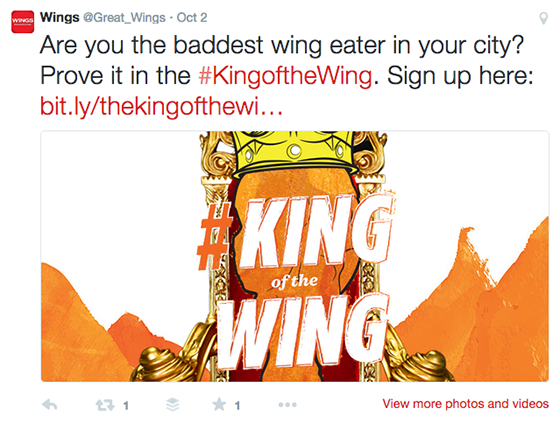Open the Wings red profile avatar

[22, 22]
